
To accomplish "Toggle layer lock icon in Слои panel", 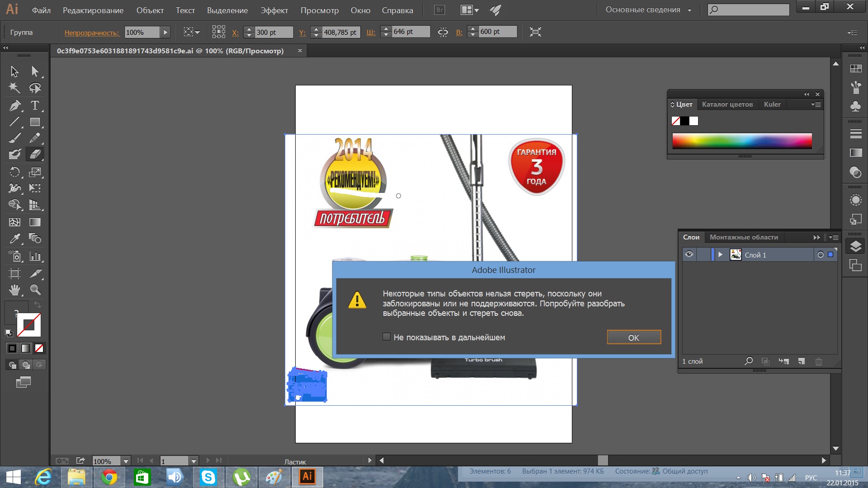I will 702,255.
